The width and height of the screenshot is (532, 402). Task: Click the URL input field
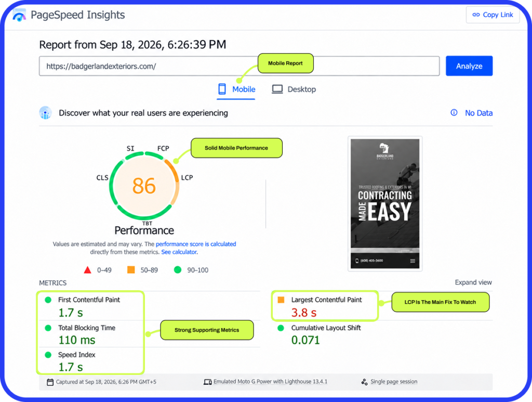tap(239, 66)
